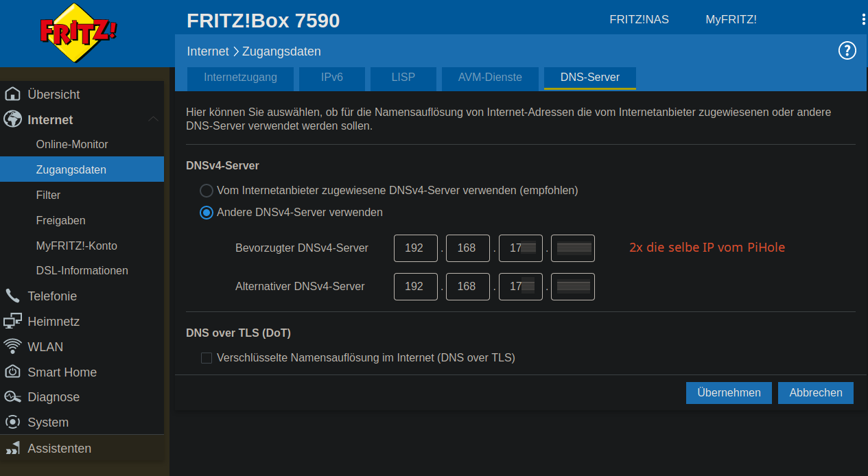868x476 pixels.
Task: Open Filter in sidebar
Action: (x=48, y=195)
